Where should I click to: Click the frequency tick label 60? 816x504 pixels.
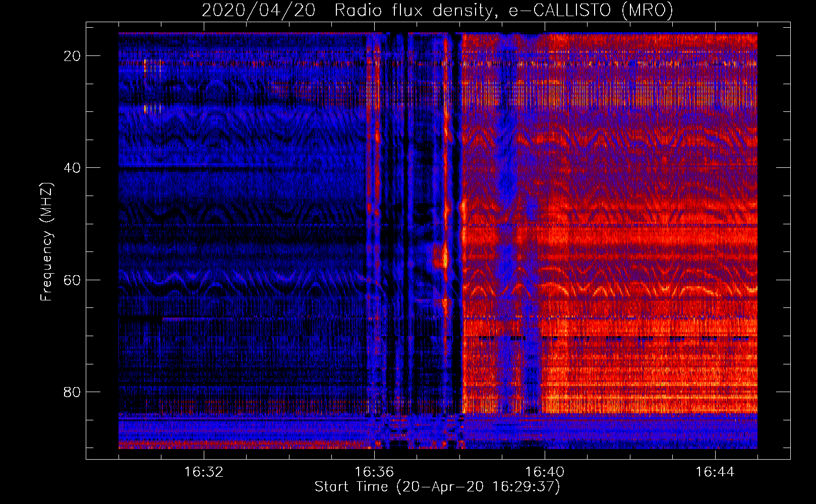72,280
